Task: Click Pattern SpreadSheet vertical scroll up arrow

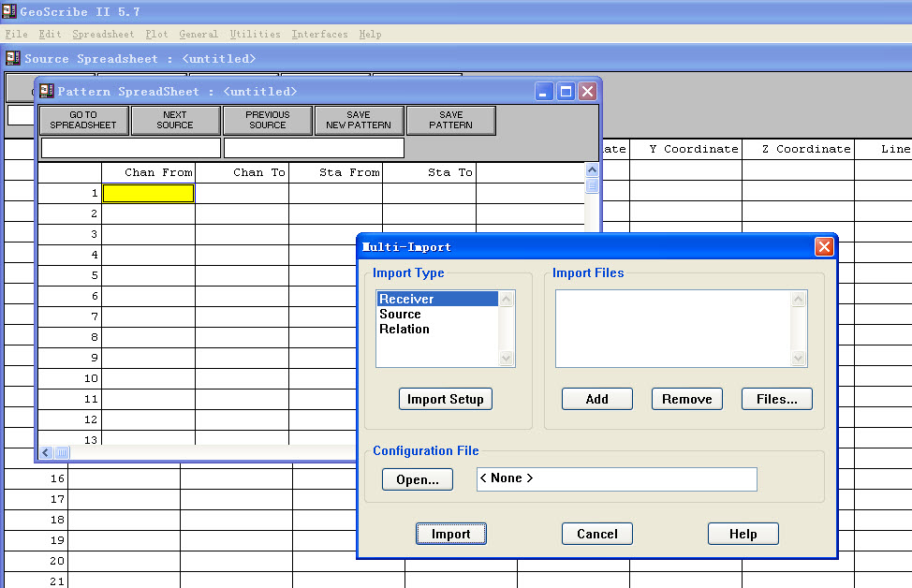Action: coord(592,169)
